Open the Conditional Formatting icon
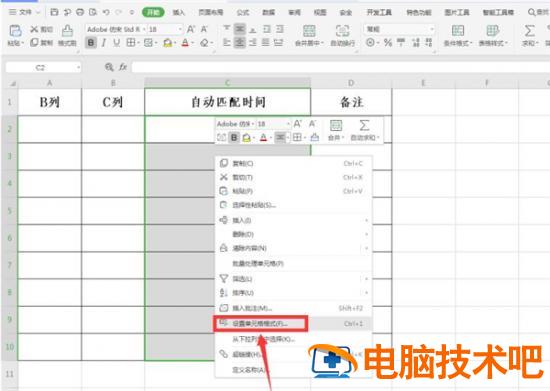Image resolution: width=550 pixels, height=391 pixels. (458, 31)
